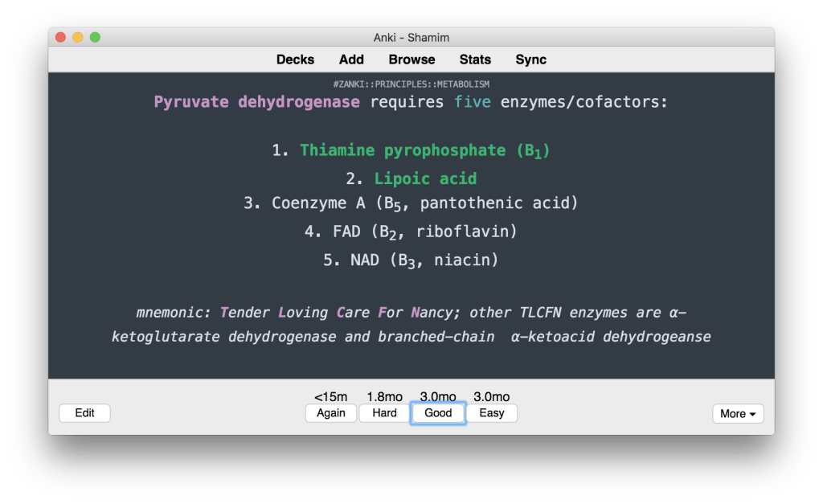The height and width of the screenshot is (504, 823).
Task: Edit the current card
Action: 84,413
